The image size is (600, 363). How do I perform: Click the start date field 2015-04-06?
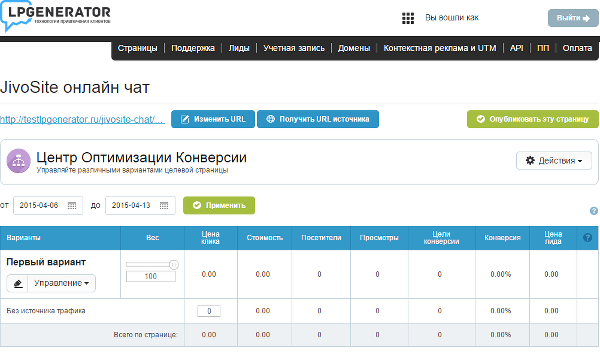[x=48, y=205]
